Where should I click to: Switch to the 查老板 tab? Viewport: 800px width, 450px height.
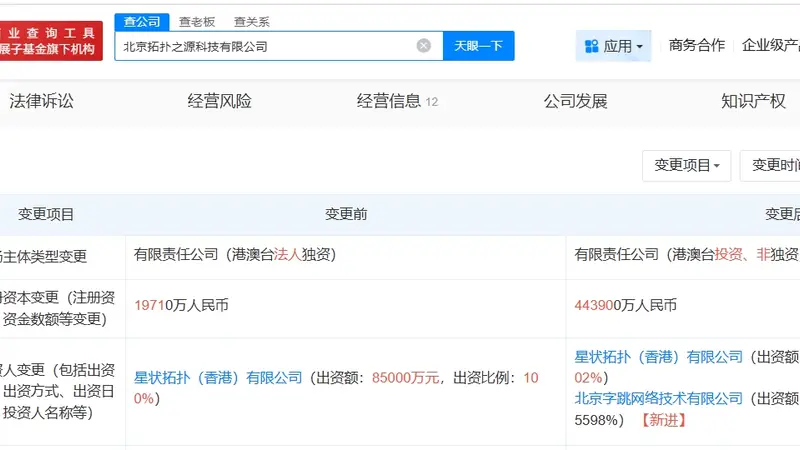click(197, 22)
